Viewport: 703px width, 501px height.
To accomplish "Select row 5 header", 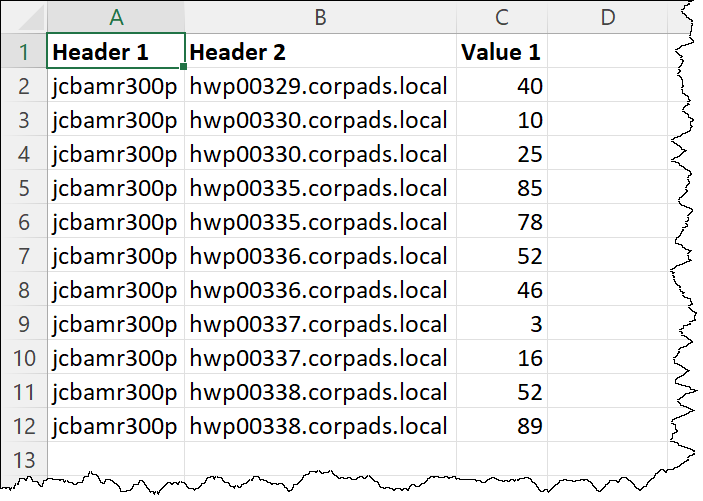I will click(24, 187).
